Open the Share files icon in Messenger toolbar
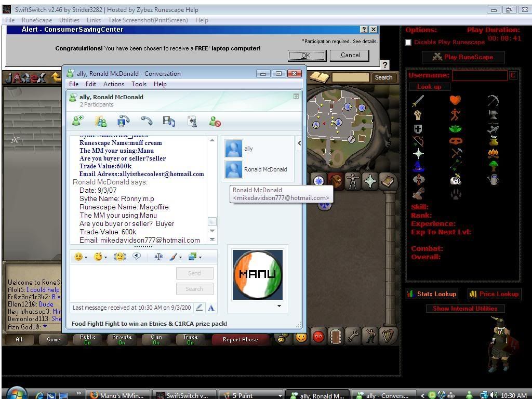532x399 pixels. pyautogui.click(x=101, y=121)
